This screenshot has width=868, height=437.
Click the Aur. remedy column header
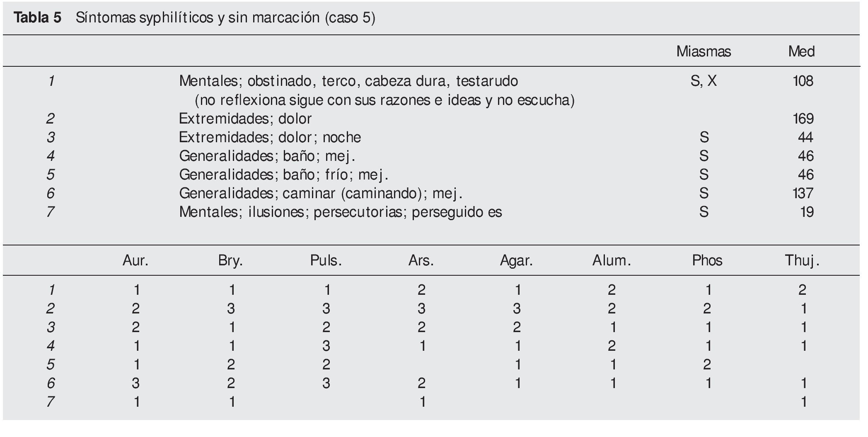tap(135, 260)
